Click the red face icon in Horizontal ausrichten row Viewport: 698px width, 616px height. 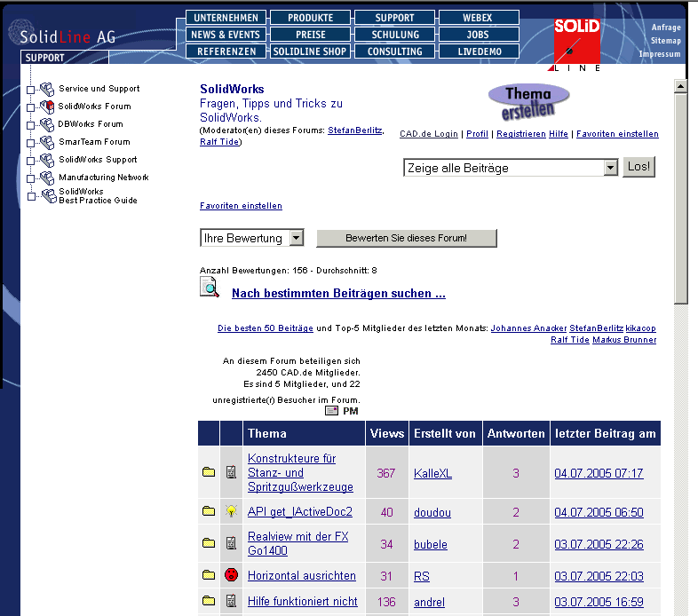click(231, 574)
